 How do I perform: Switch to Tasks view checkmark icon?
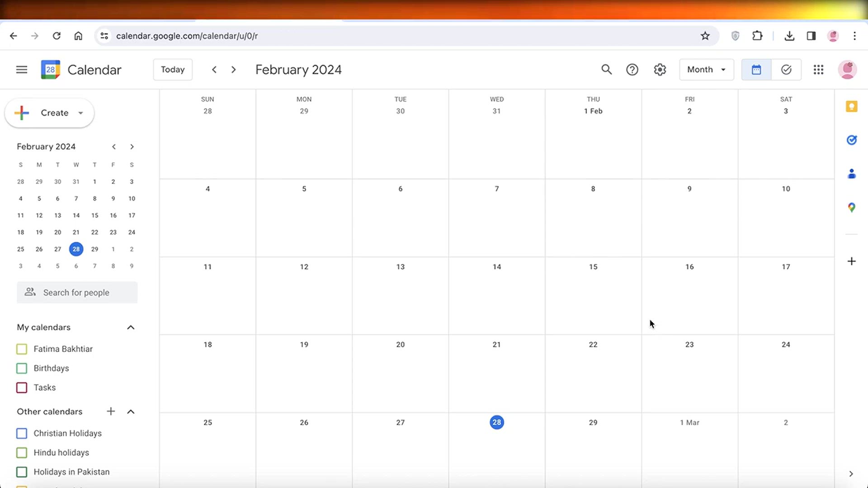[x=786, y=70]
